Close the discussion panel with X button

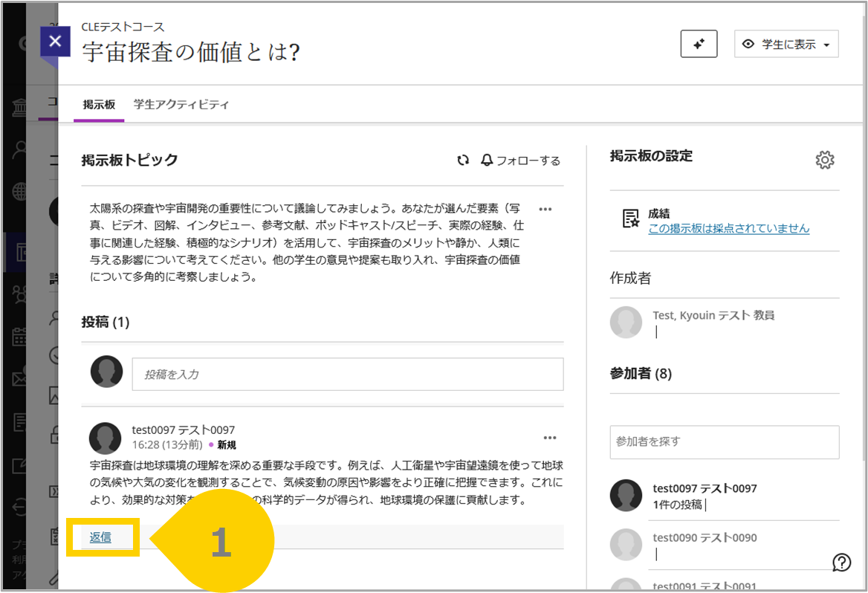tap(55, 41)
